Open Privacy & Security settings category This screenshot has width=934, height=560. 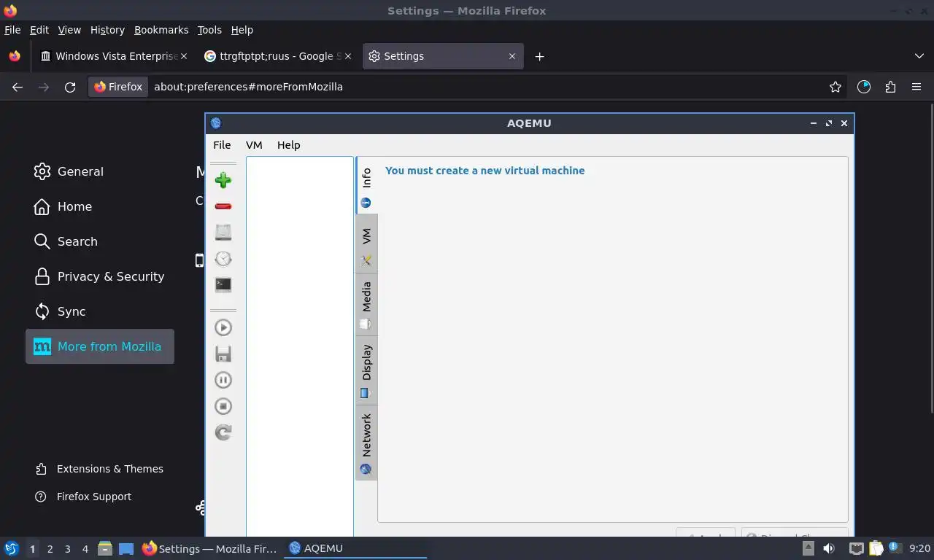(x=99, y=276)
